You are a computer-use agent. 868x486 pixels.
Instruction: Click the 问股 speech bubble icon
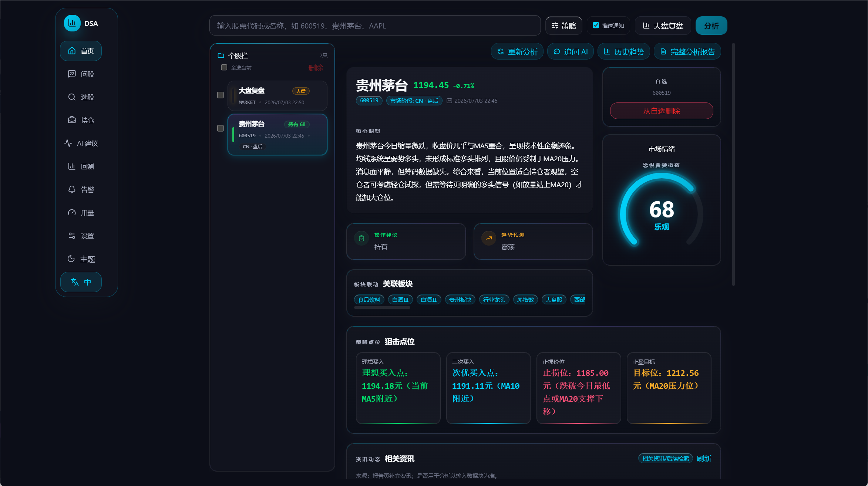pyautogui.click(x=72, y=74)
